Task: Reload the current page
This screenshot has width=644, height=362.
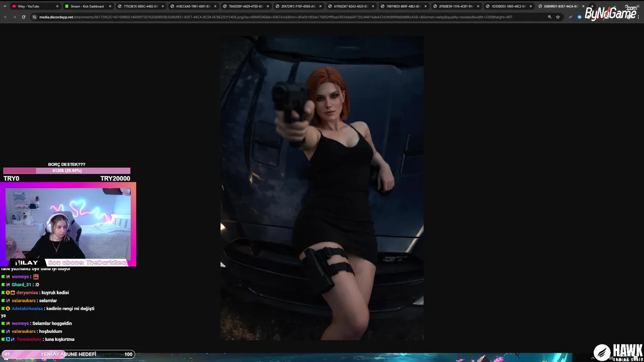Action: click(23, 17)
